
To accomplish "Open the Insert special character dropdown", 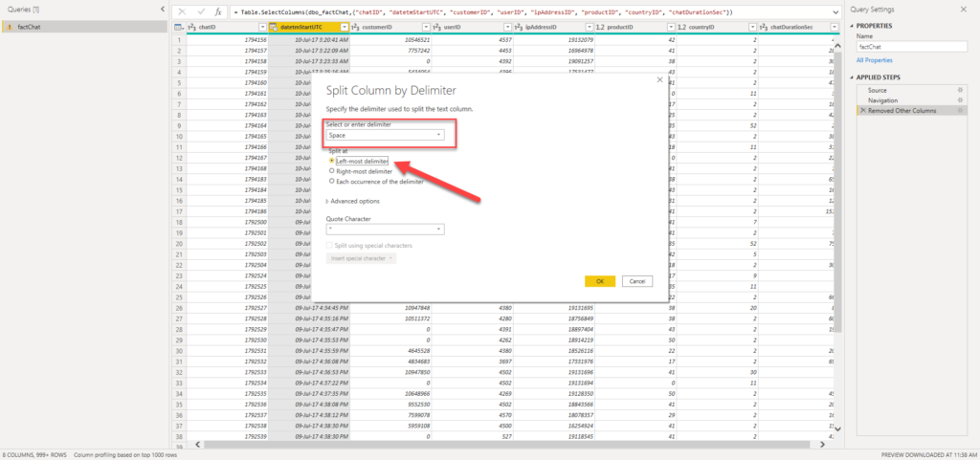I will coord(361,258).
